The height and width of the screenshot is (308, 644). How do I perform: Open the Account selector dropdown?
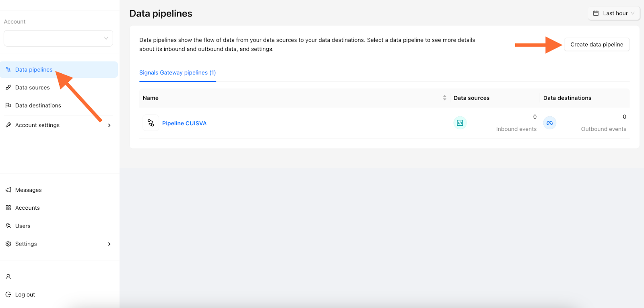(x=58, y=38)
